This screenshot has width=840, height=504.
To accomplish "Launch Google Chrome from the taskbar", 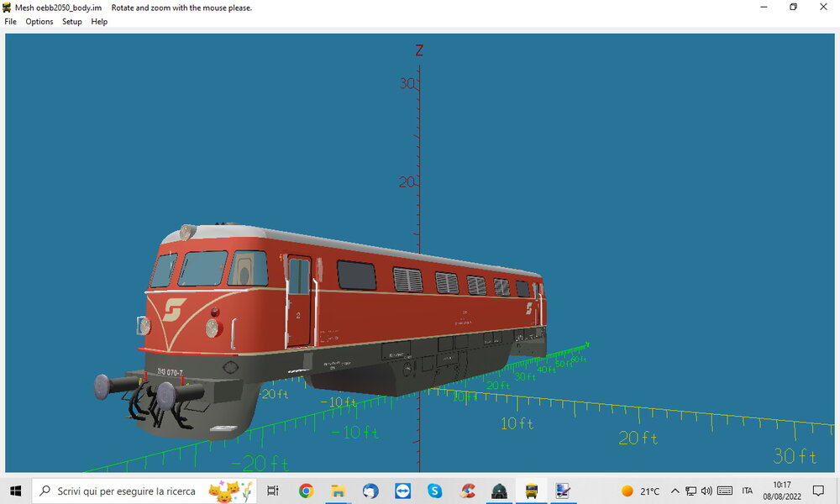I will click(306, 491).
